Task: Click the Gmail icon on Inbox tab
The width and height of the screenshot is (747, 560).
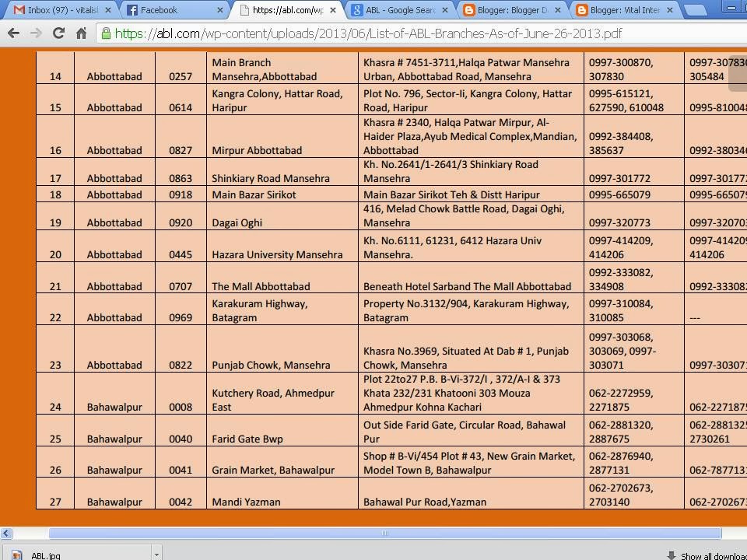Action: coord(19,10)
